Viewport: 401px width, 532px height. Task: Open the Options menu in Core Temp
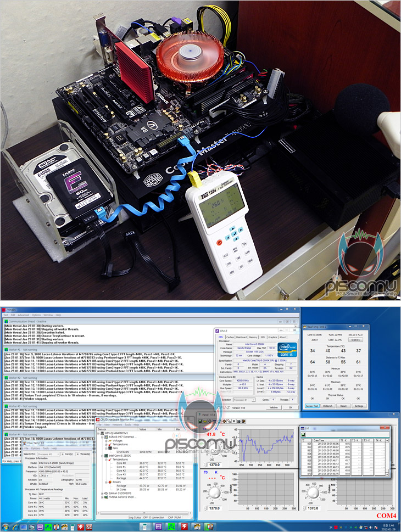tap(36, 449)
